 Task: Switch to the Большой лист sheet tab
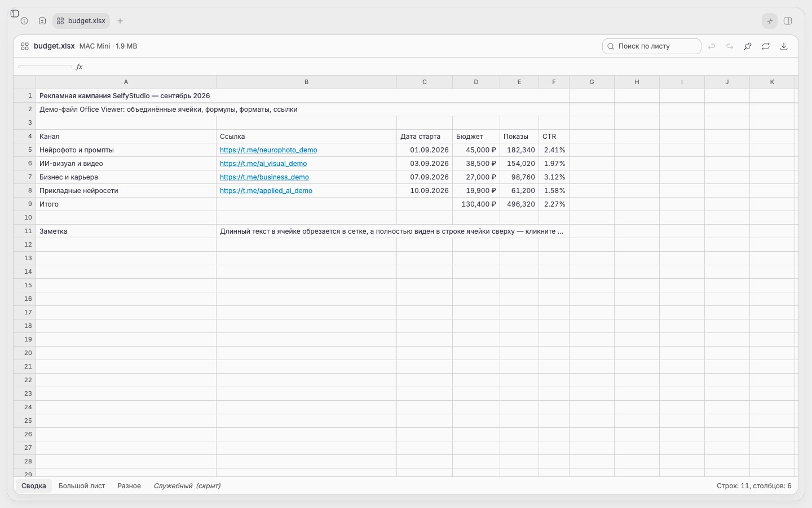point(82,486)
